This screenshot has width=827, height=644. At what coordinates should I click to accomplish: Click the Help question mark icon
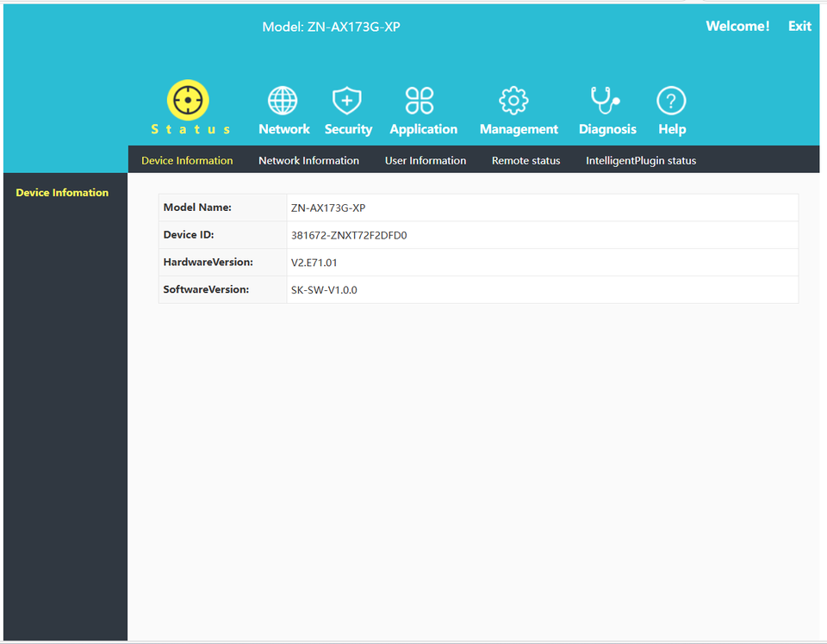pyautogui.click(x=671, y=101)
